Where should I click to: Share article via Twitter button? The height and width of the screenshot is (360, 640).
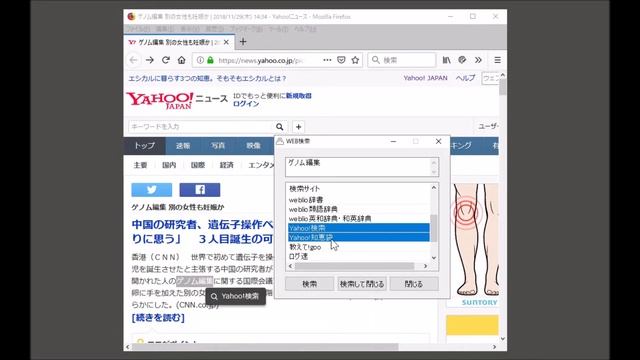point(151,190)
